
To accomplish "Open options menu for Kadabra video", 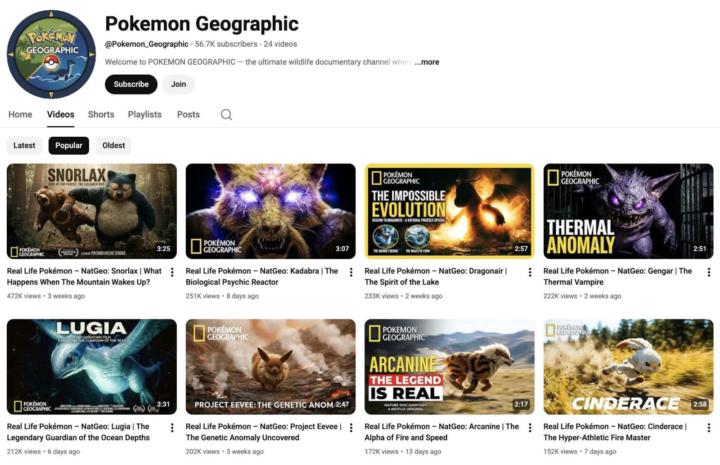I will pyautogui.click(x=351, y=272).
